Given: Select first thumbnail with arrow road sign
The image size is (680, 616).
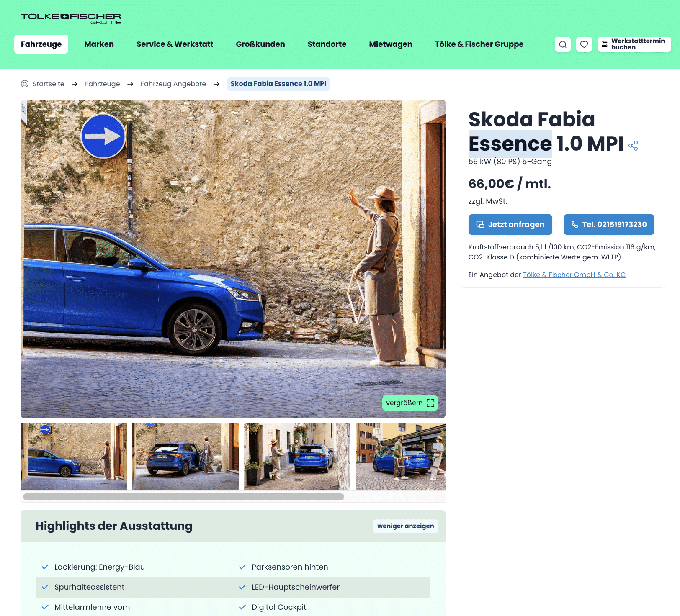Looking at the screenshot, I should pos(74,457).
